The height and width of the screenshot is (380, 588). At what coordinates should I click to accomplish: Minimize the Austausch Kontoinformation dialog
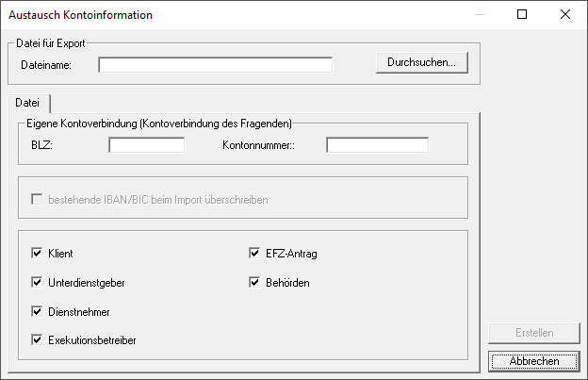click(479, 14)
